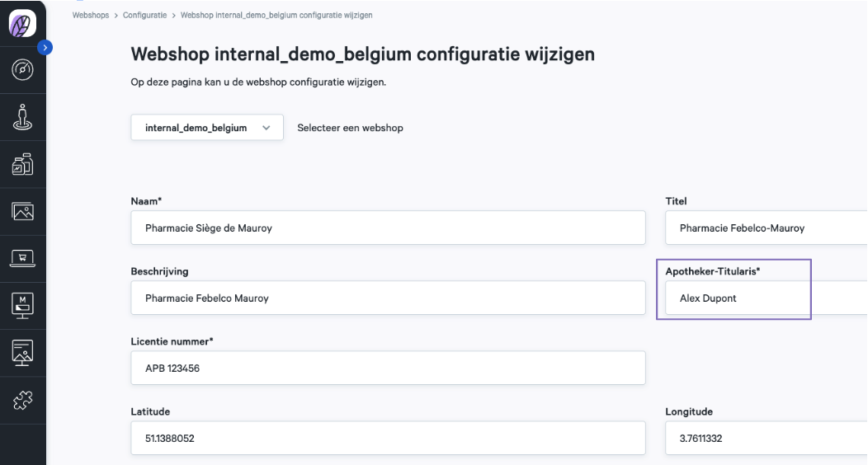The image size is (868, 465).
Task: Click the leaf app logo icon
Action: 23,24
